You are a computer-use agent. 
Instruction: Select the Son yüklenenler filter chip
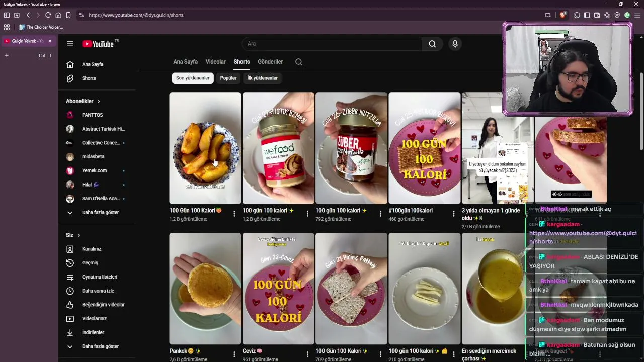pos(193,78)
